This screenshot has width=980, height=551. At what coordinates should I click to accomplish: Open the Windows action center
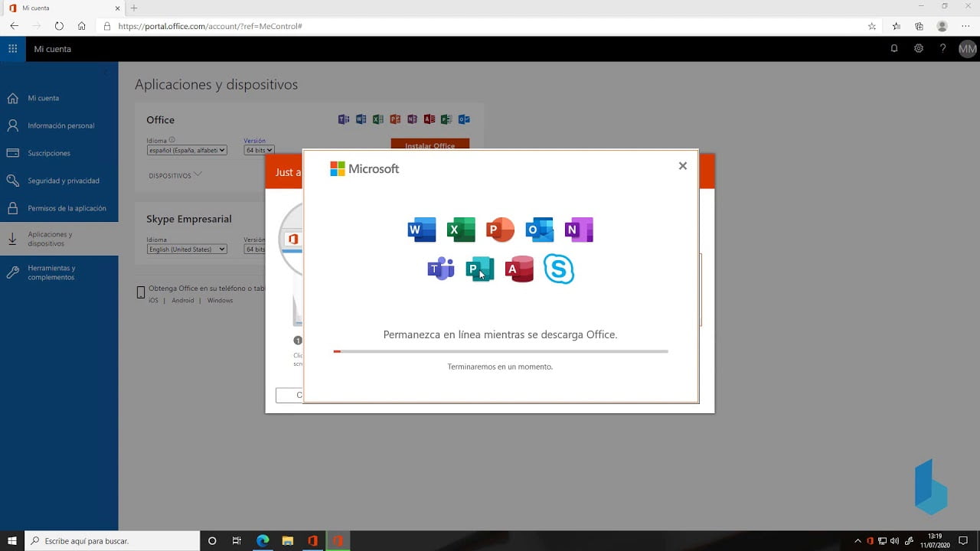[964, 541]
